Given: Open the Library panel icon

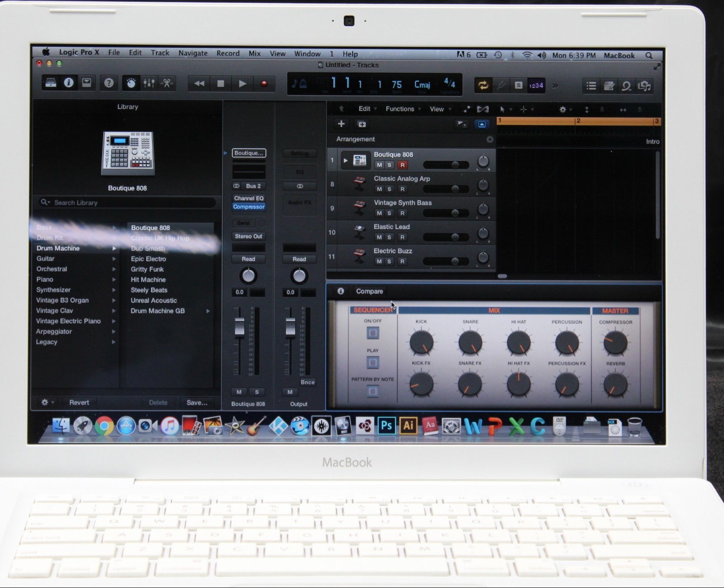Looking at the screenshot, I should click(51, 83).
